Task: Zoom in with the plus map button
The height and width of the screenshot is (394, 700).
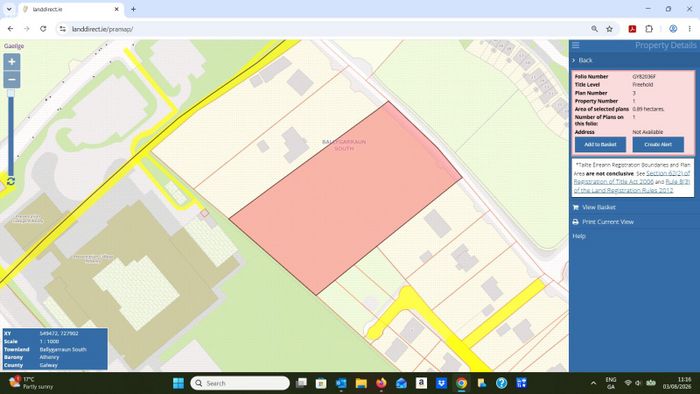Action: tap(12, 62)
